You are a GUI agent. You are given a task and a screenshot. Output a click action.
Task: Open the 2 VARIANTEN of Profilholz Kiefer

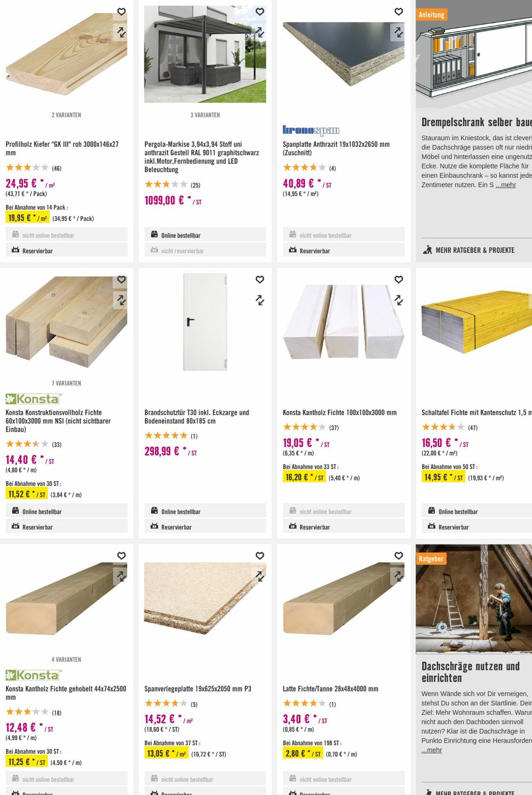pos(66,114)
